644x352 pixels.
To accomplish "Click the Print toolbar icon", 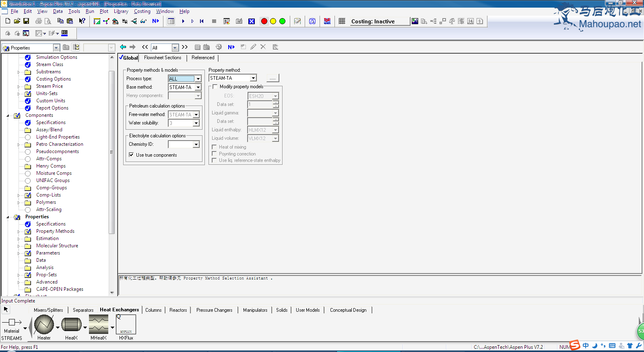I will pyautogui.click(x=39, y=21).
